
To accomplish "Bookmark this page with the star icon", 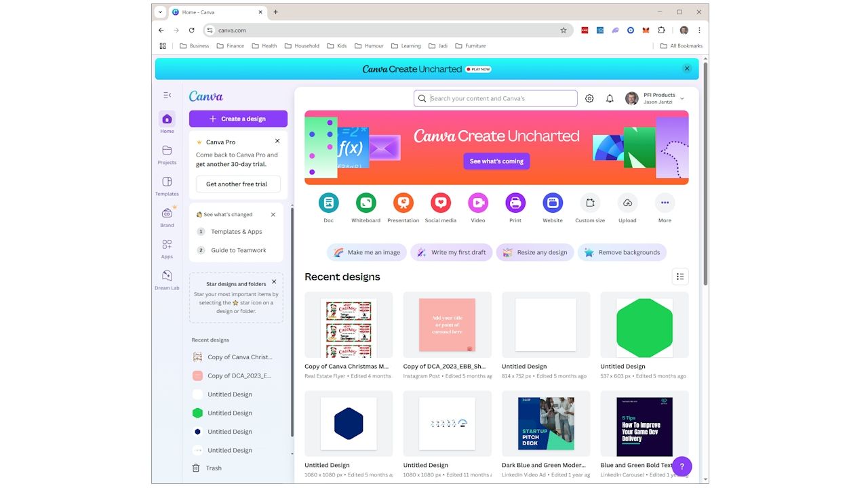I will pyautogui.click(x=564, y=30).
